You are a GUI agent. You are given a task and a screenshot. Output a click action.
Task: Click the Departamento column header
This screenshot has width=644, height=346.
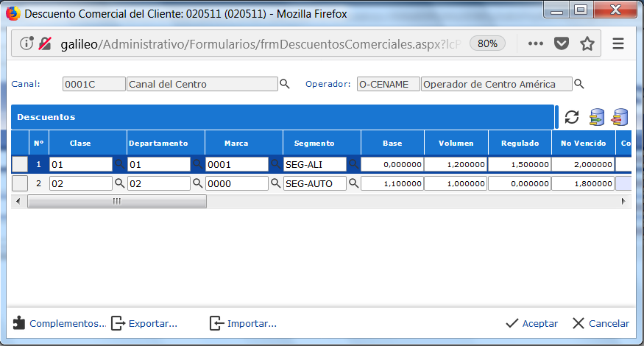(166, 143)
